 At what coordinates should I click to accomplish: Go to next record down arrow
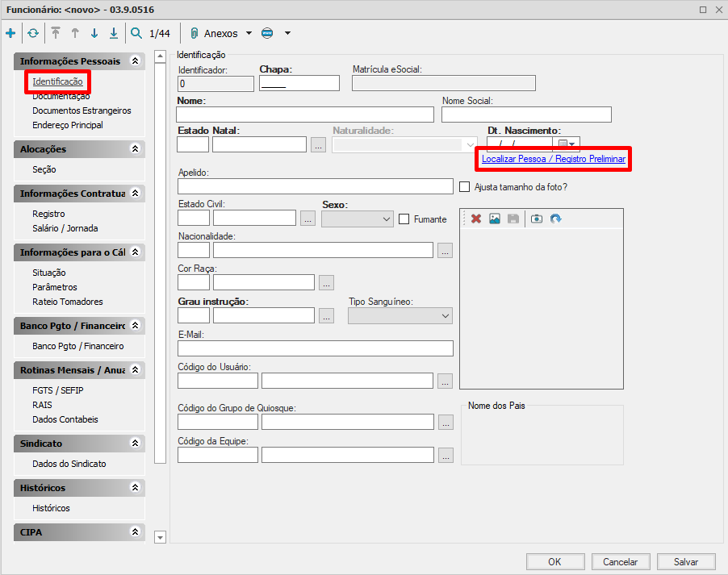tap(94, 33)
